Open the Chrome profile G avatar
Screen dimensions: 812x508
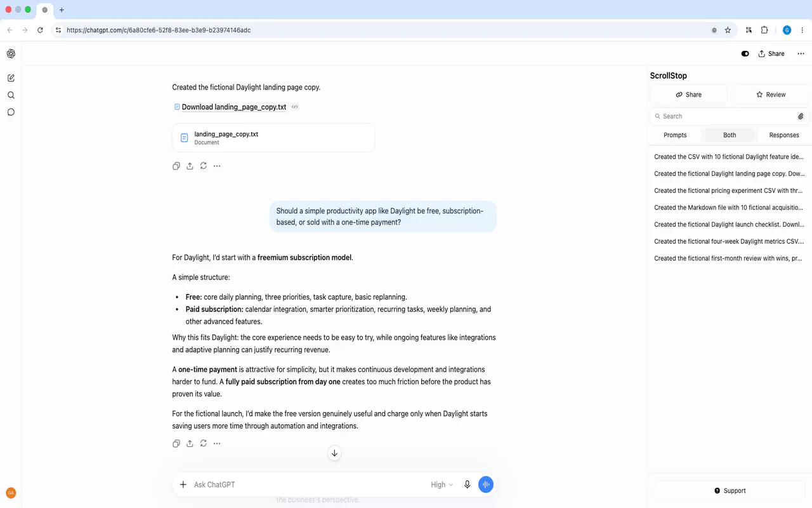click(787, 30)
